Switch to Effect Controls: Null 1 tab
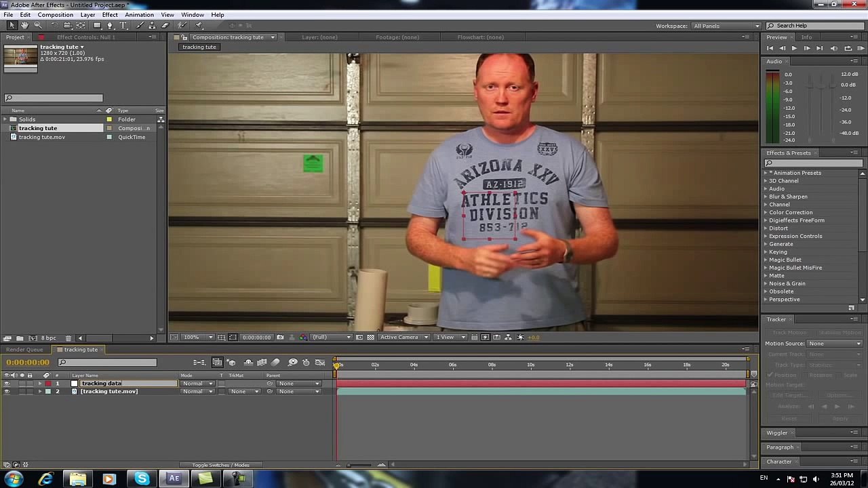Screen dimensions: 868x488 (86, 37)
